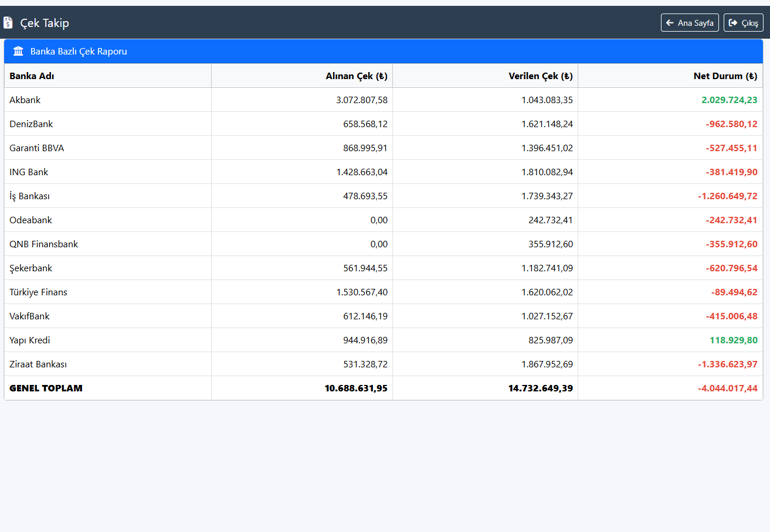Click total net value -4.044.017,44
This screenshot has height=532, width=770.
[727, 388]
